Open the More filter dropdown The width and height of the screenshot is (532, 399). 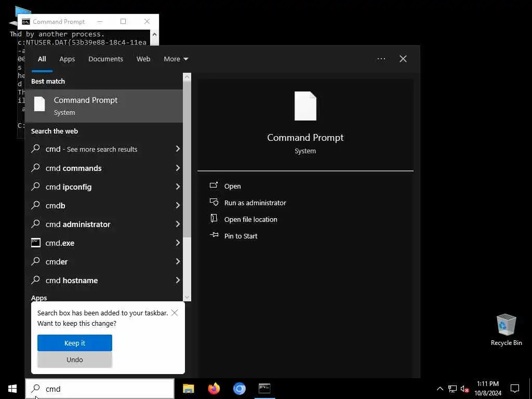pos(176,59)
